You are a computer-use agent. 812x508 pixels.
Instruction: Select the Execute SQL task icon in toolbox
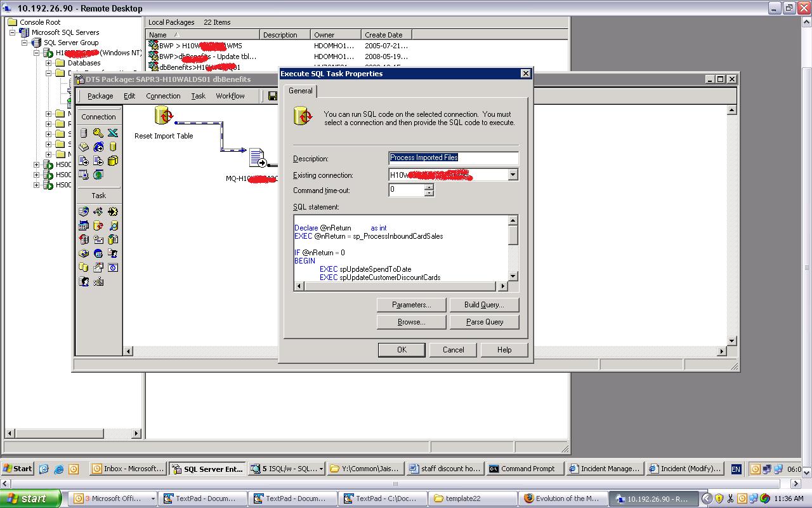pyautogui.click(x=98, y=225)
